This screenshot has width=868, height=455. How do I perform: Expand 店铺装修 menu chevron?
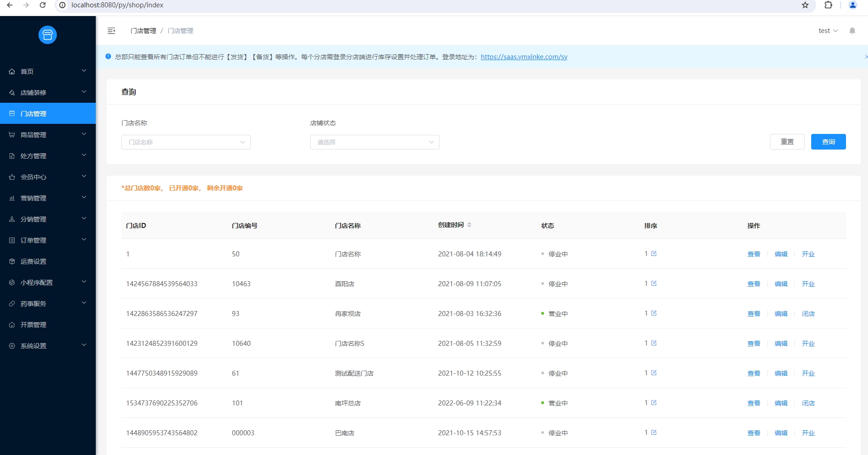pos(84,92)
